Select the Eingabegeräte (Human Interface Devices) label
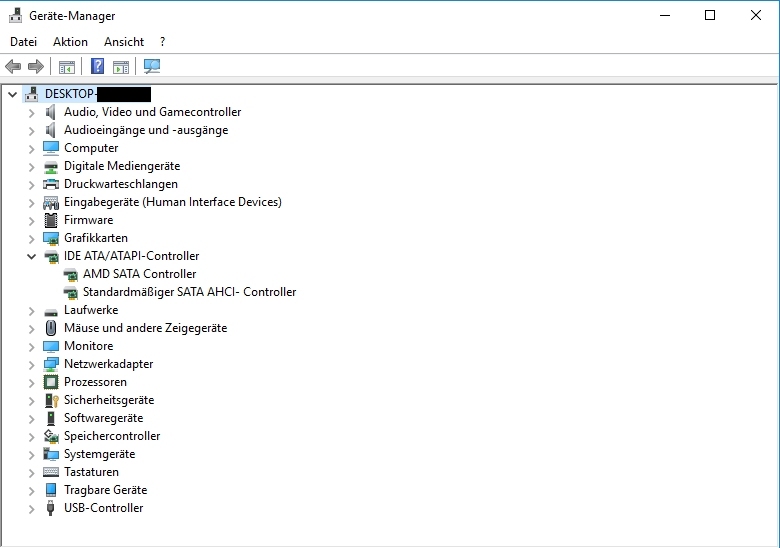The image size is (780, 548). point(173,202)
